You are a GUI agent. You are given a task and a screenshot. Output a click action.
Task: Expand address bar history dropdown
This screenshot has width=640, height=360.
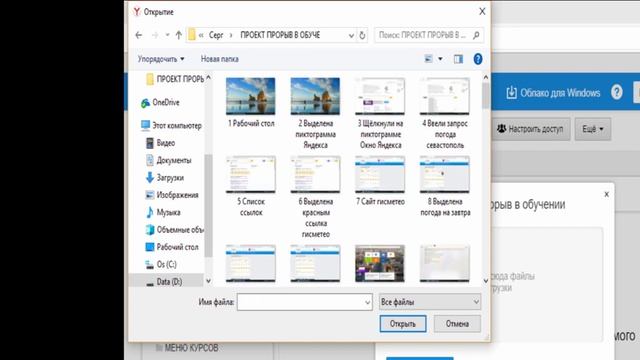351,36
